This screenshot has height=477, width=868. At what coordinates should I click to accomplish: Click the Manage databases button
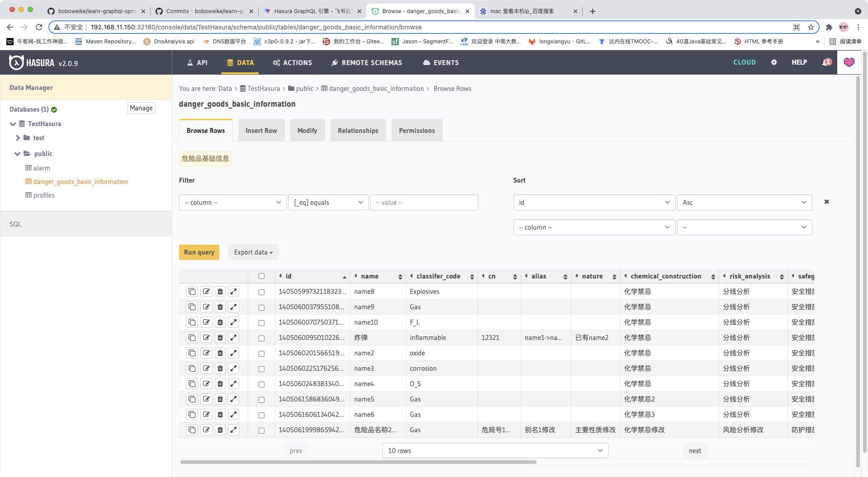pyautogui.click(x=141, y=108)
